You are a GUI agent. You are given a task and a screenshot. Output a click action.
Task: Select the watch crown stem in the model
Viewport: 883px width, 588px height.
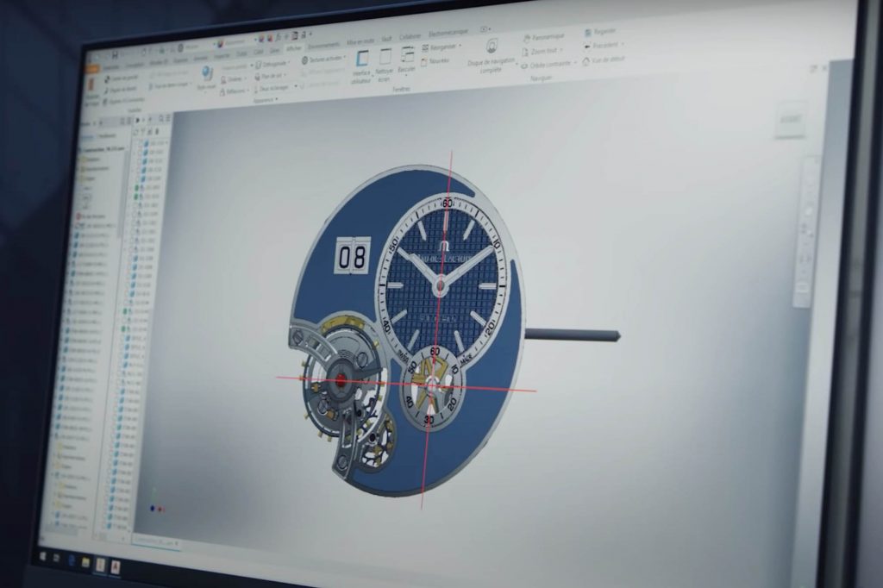572,335
